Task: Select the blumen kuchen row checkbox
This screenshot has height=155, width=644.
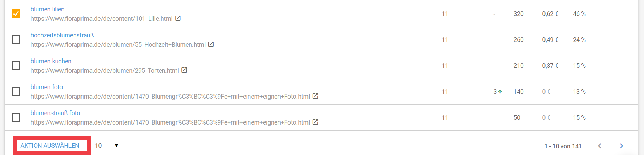Action: pos(16,65)
